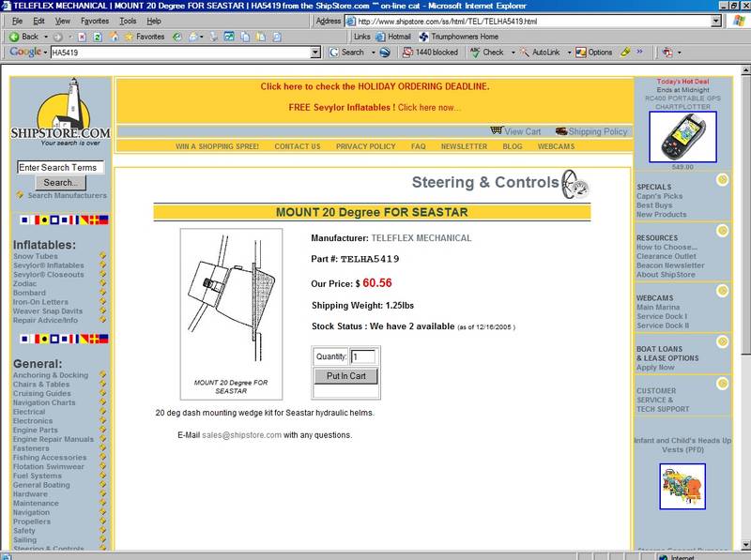
Task: Click the ShipStore.com lighthouse logo
Action: click(60, 112)
